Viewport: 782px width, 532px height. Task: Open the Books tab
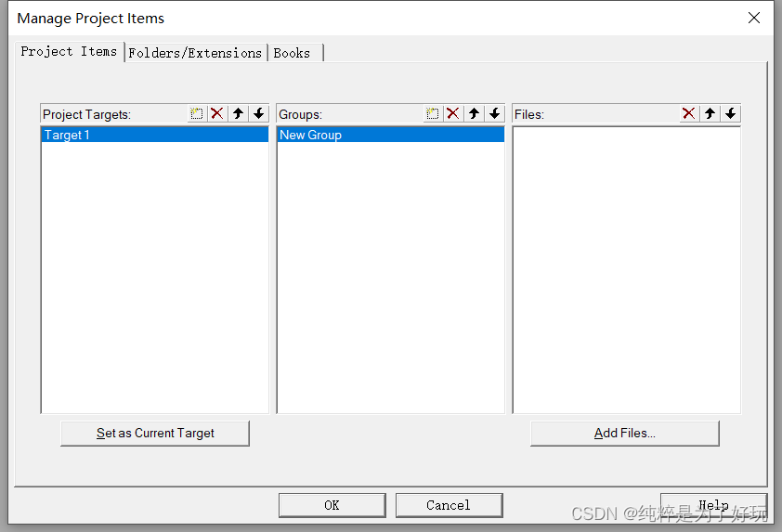295,53
